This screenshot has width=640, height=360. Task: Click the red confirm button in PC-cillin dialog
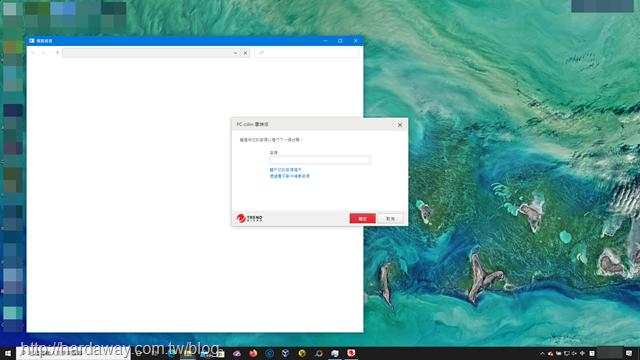pos(362,218)
